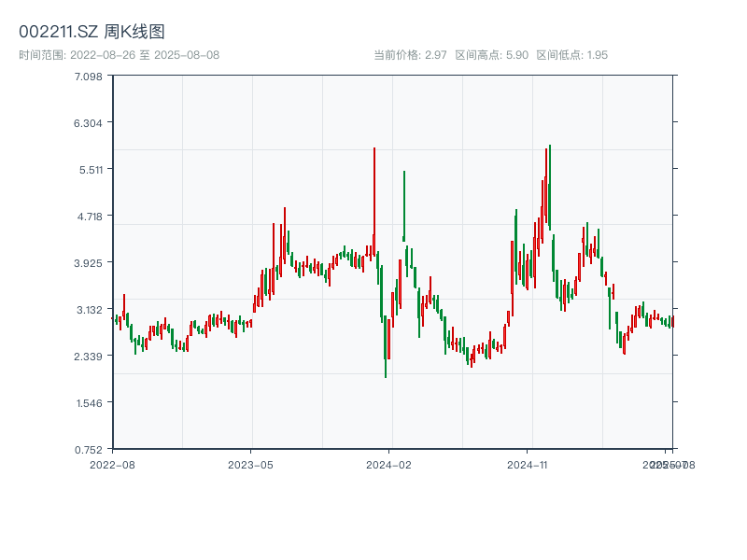Click the tallest red candle before 2024-02
This screenshot has height=560, width=747.
[x=374, y=201]
